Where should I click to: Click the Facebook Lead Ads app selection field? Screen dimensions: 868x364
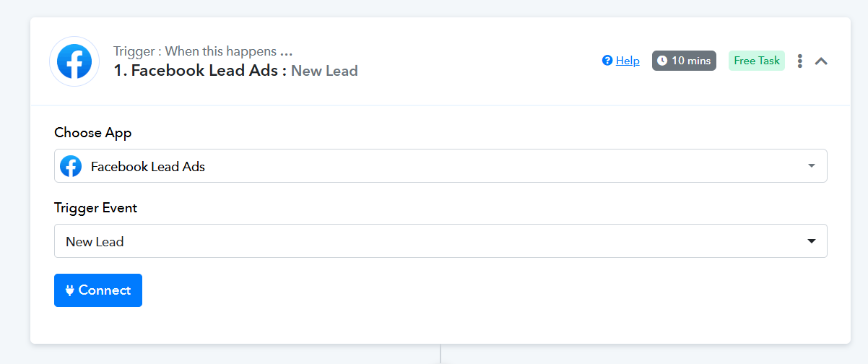coord(433,166)
